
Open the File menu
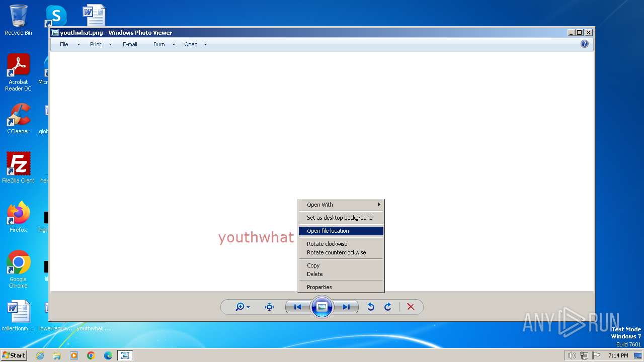coord(64,44)
